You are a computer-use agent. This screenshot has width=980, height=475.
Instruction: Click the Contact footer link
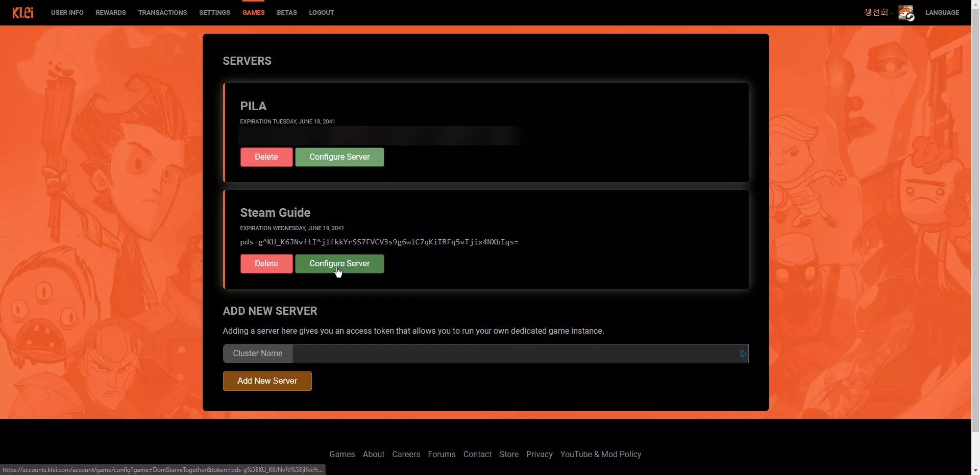(478, 455)
